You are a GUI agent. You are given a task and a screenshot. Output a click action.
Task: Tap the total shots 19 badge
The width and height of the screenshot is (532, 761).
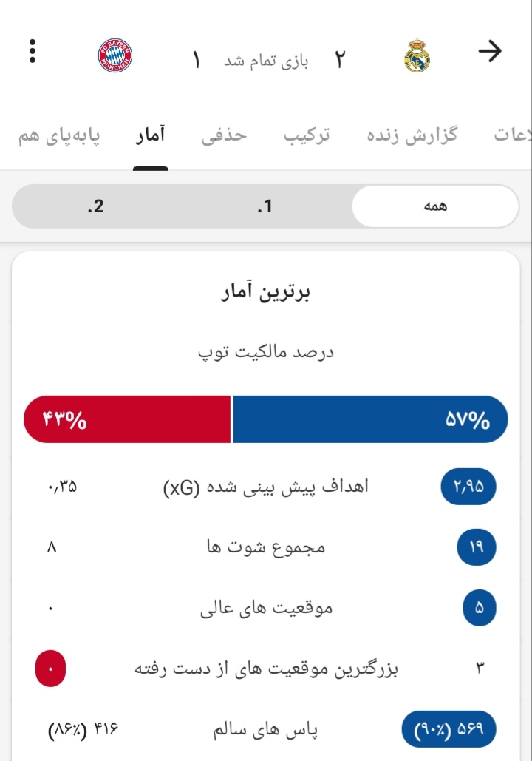pos(477,547)
